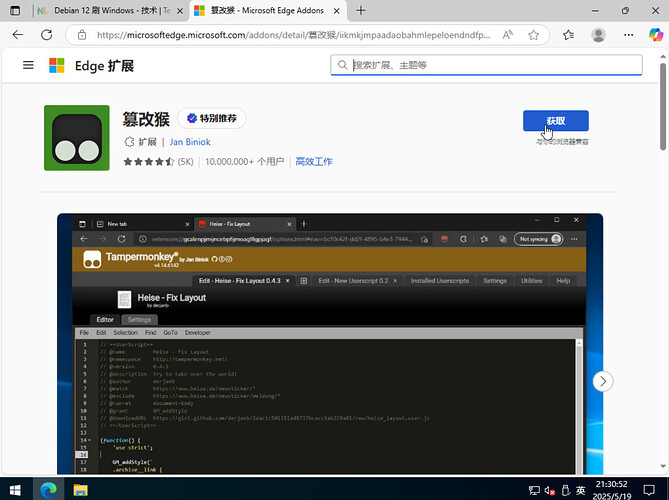
Task: Switch input language 英 indicator
Action: (x=580, y=490)
